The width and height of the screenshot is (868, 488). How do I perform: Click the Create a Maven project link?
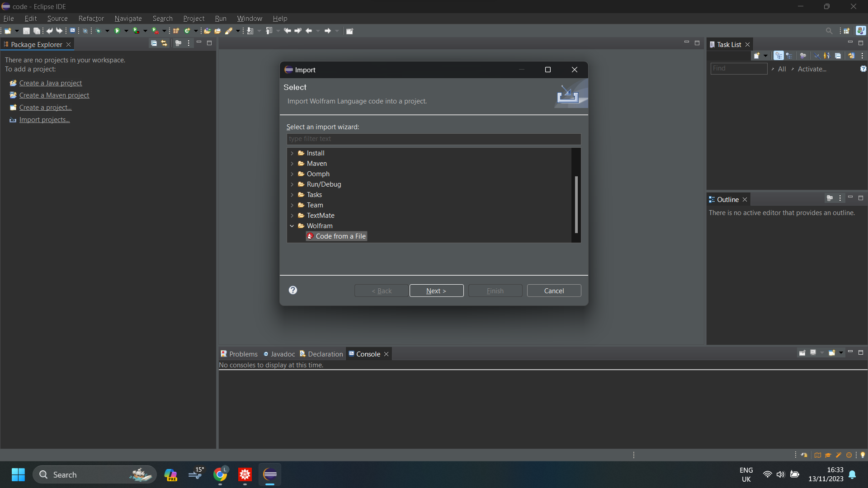click(54, 95)
